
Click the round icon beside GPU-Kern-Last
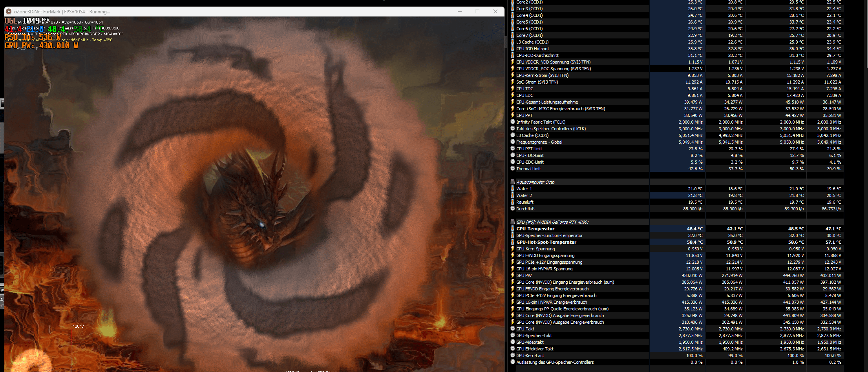point(512,356)
